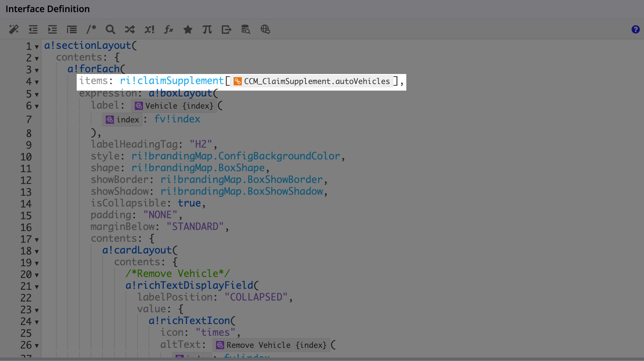Click the pi constant icon

click(x=207, y=29)
